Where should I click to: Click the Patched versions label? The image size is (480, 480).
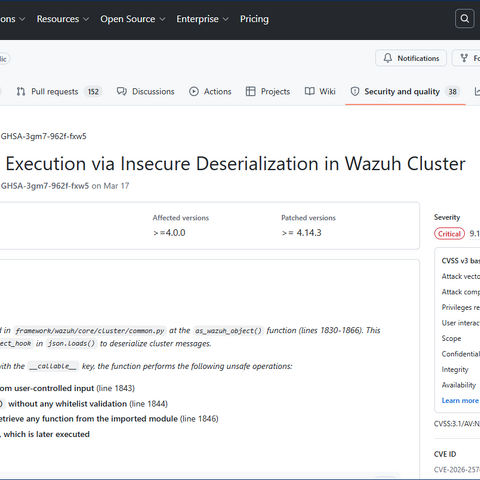pyautogui.click(x=308, y=218)
